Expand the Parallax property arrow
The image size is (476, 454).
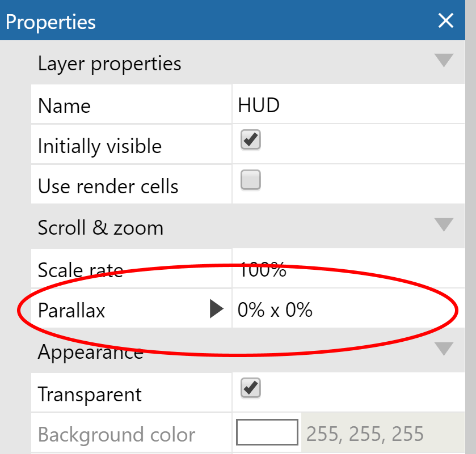pyautogui.click(x=216, y=309)
